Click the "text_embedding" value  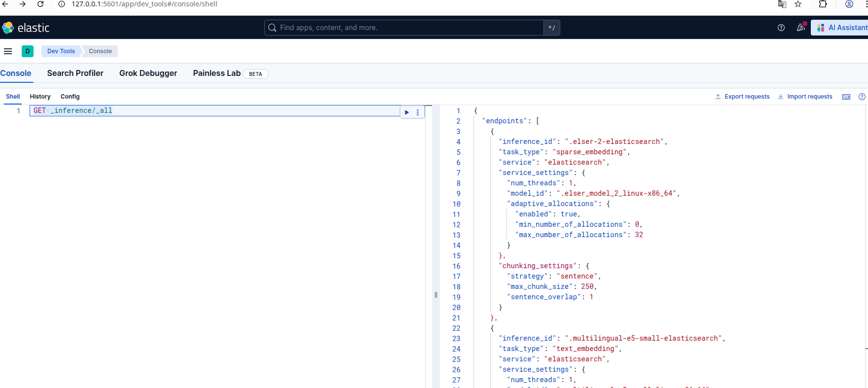click(585, 349)
